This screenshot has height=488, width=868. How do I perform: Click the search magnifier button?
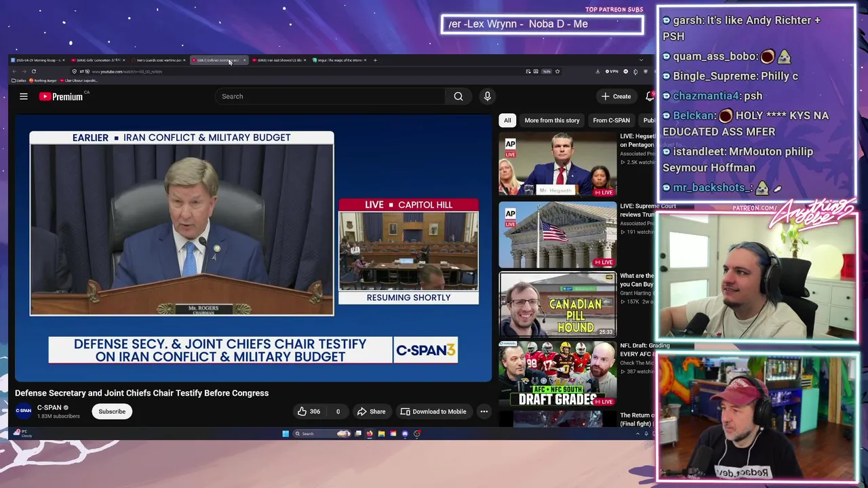[458, 96]
